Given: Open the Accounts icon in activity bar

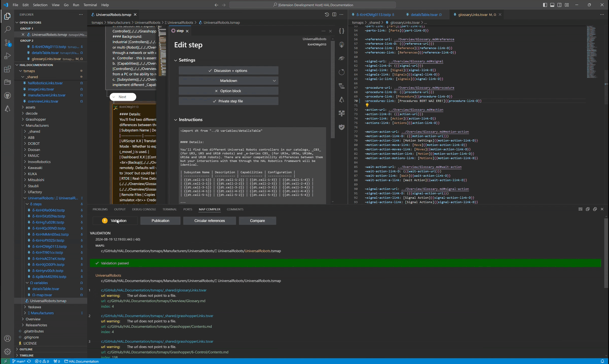Looking at the screenshot, I should coord(7,339).
